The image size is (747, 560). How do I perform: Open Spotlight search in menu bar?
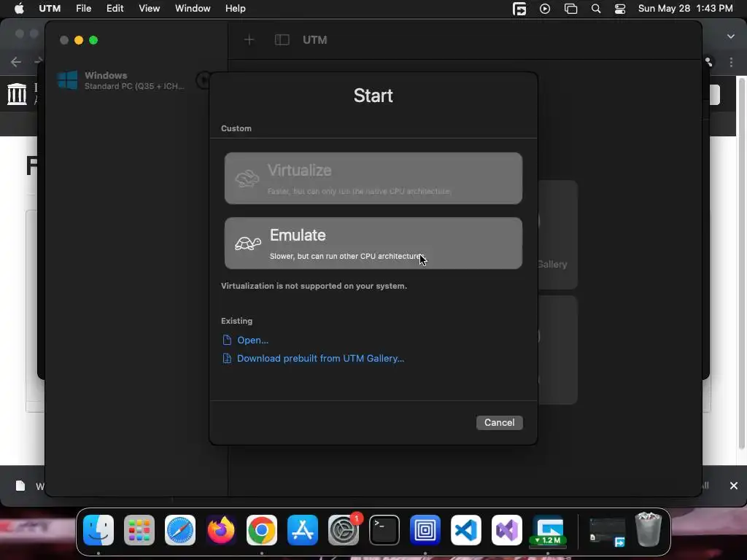[x=596, y=9]
